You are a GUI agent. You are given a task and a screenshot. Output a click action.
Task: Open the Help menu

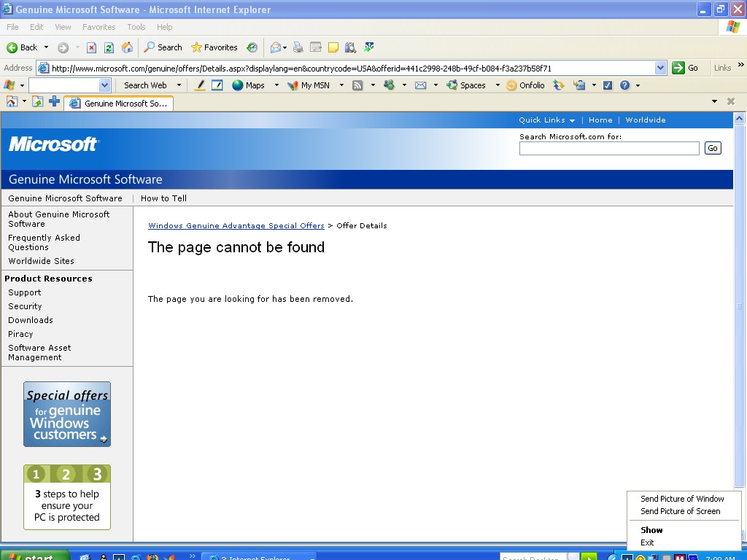[164, 27]
